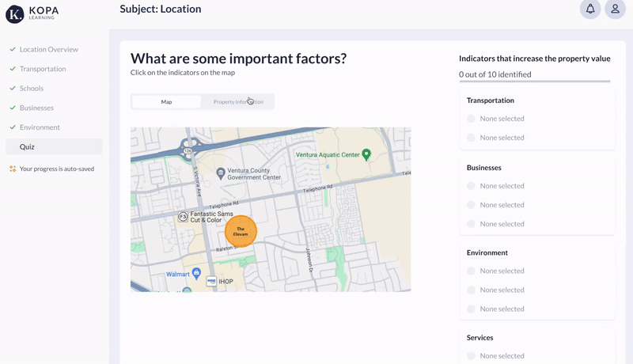Click the Kopa Learning logo

[x=32, y=13]
